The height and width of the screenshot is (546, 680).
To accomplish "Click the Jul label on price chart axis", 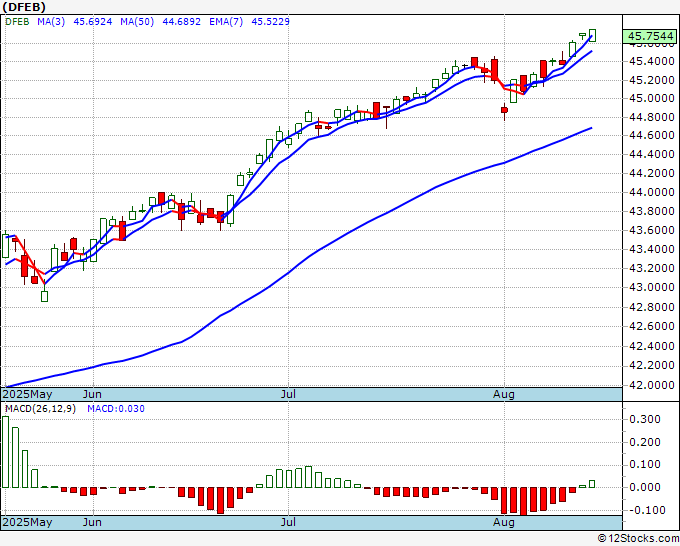I will click(x=288, y=394).
